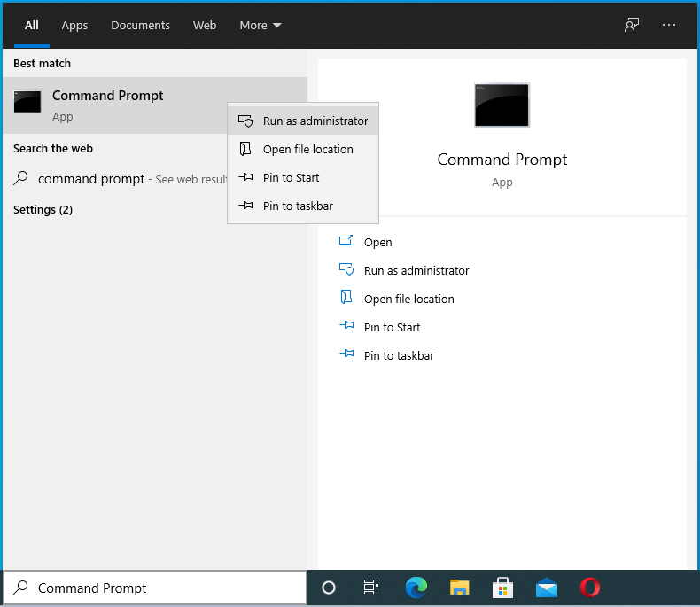This screenshot has height=607, width=700.
Task: Switch to the Documents tab
Action: pos(138,25)
